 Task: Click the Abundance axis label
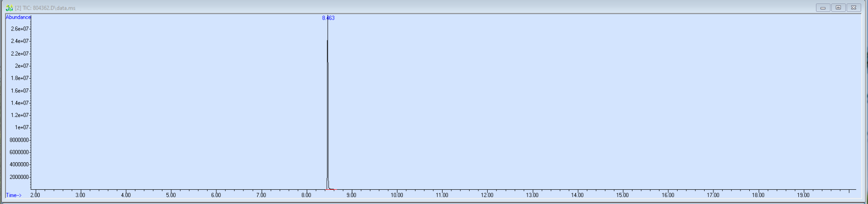tap(18, 17)
